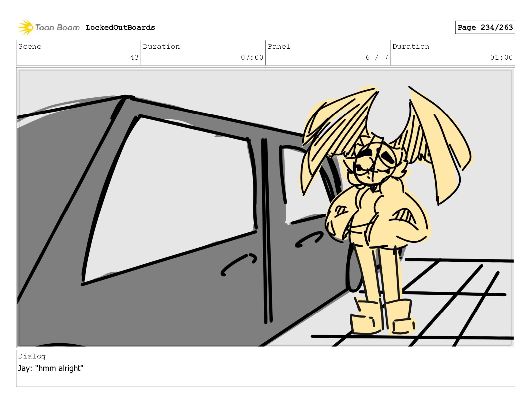Click the Panel label text
The width and height of the screenshot is (532, 411).
coord(279,46)
